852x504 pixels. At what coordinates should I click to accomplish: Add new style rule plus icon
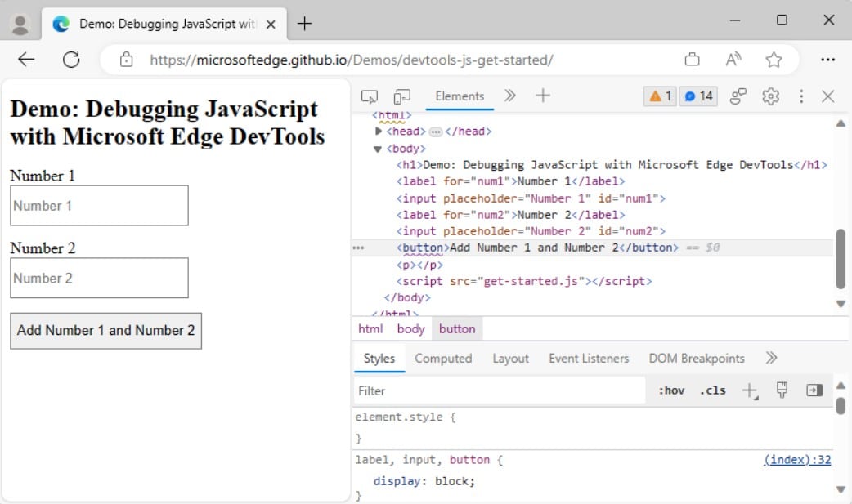pos(750,390)
